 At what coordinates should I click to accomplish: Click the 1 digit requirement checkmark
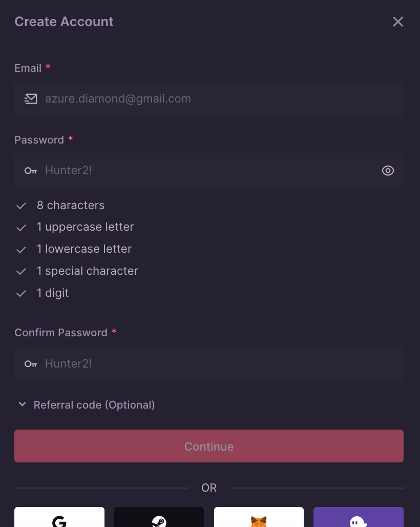tap(21, 294)
